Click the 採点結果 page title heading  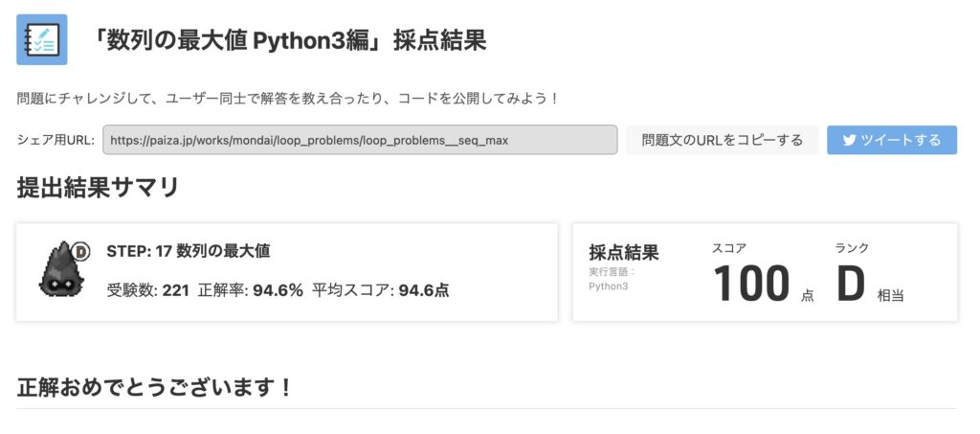[x=287, y=40]
